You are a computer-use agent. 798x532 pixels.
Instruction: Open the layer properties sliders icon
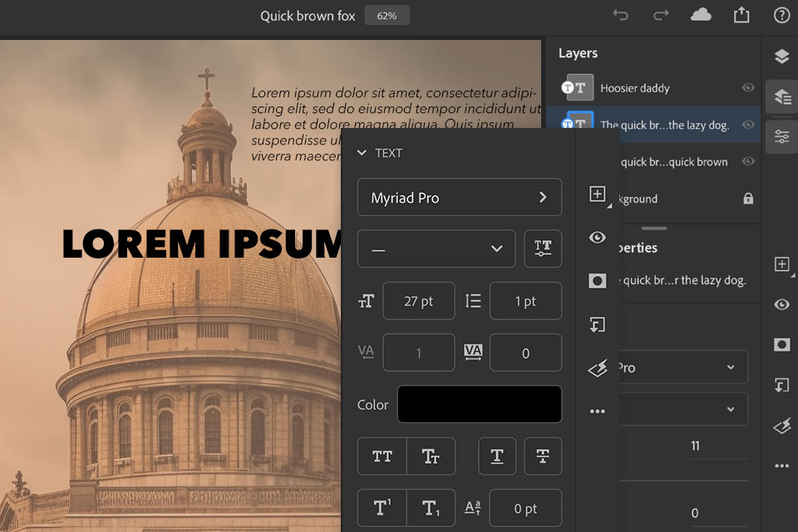[781, 136]
